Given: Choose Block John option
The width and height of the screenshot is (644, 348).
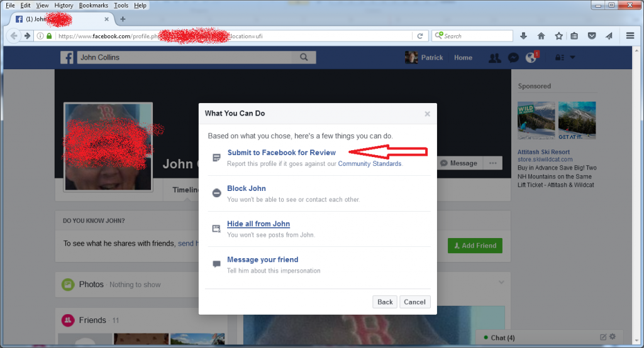Looking at the screenshot, I should [x=247, y=188].
